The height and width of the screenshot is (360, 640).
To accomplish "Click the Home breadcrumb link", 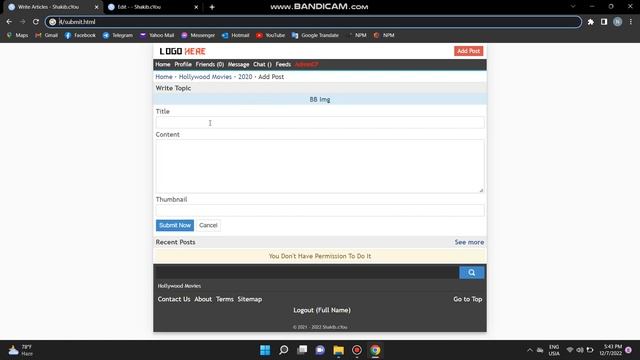I will click(x=164, y=77).
